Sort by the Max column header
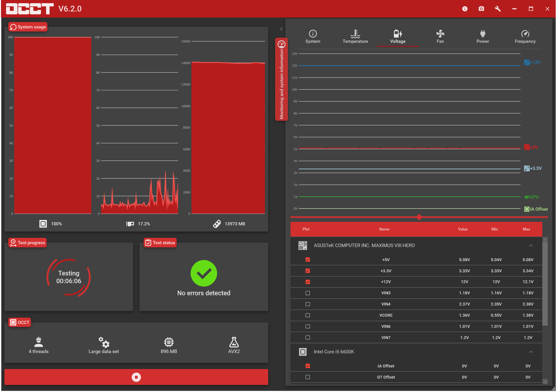Image resolution: width=557 pixels, height=392 pixels. coord(527,229)
